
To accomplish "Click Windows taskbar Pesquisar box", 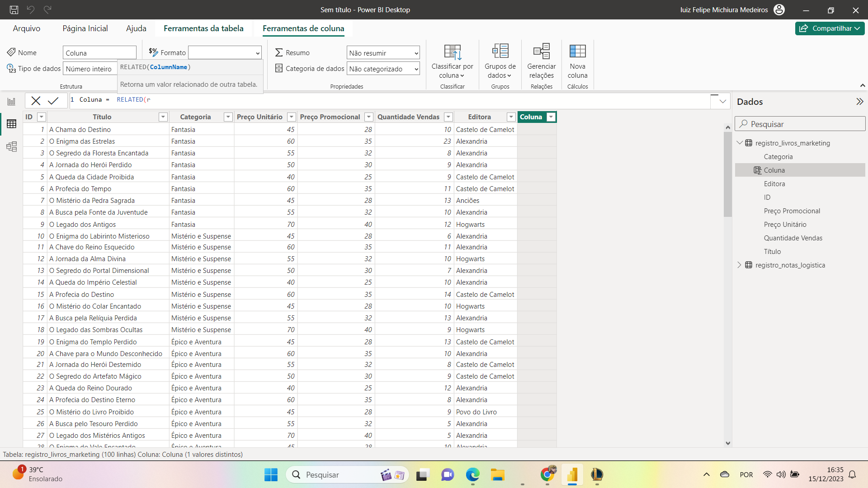I will (347, 474).
